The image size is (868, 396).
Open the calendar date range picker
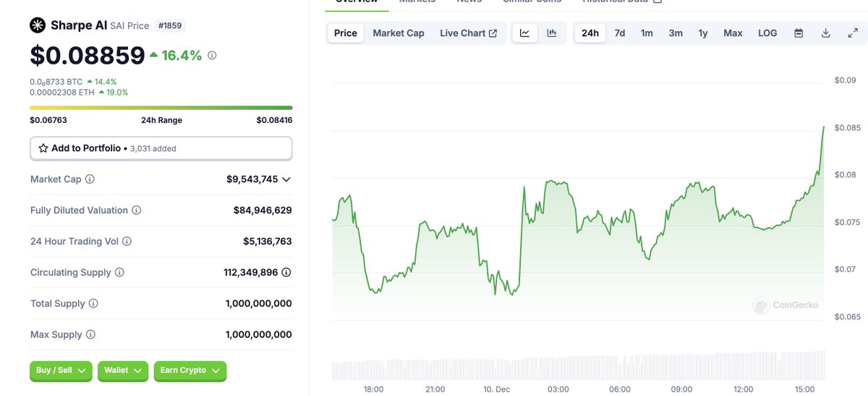(799, 33)
